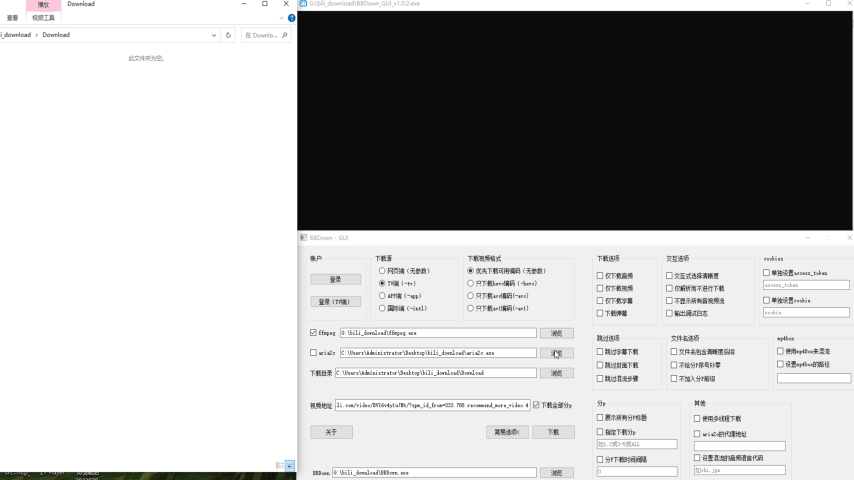Expand the Explorer address history dropdown

[x=214, y=35]
